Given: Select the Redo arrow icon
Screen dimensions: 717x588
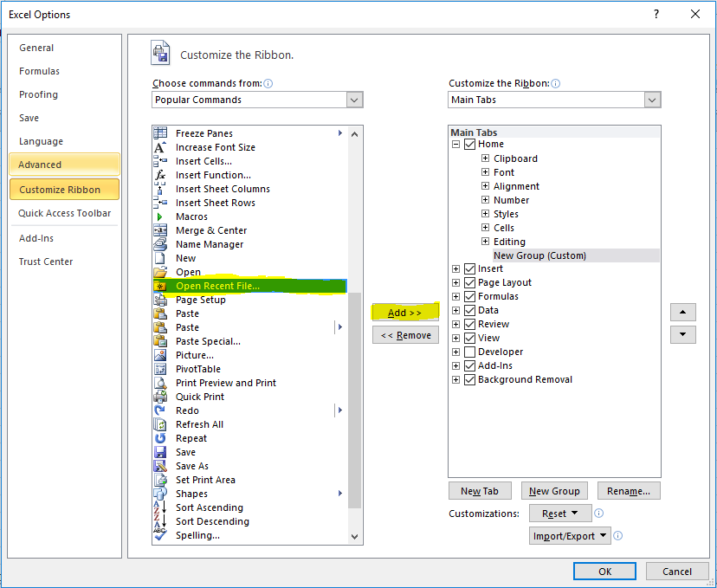Looking at the screenshot, I should point(160,410).
